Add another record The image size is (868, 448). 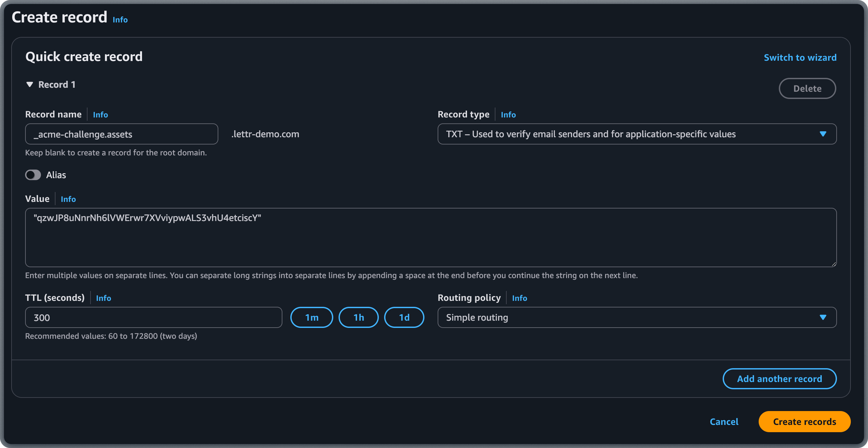pyautogui.click(x=779, y=378)
